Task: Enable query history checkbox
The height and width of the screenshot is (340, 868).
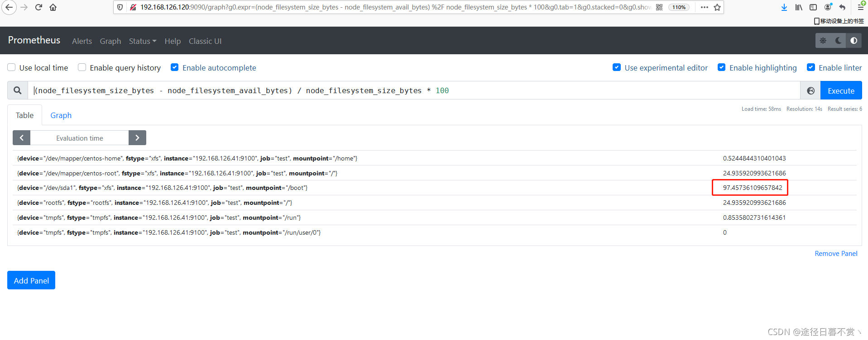Action: tap(82, 67)
